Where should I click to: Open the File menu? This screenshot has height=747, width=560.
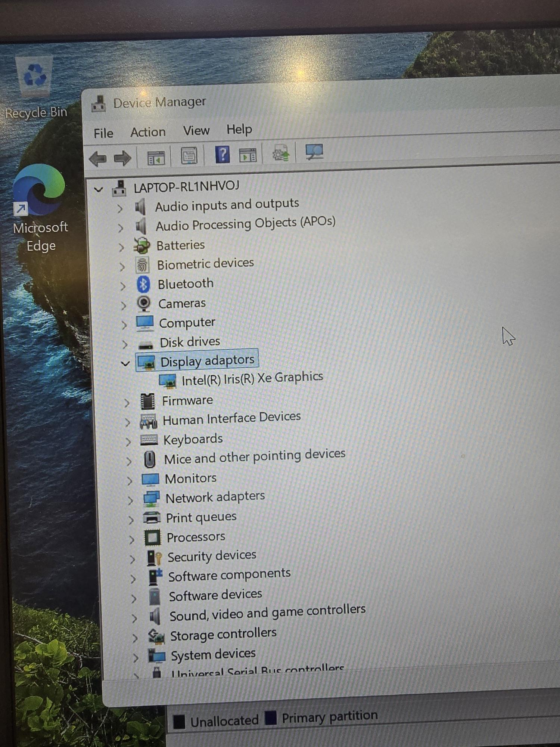click(103, 133)
